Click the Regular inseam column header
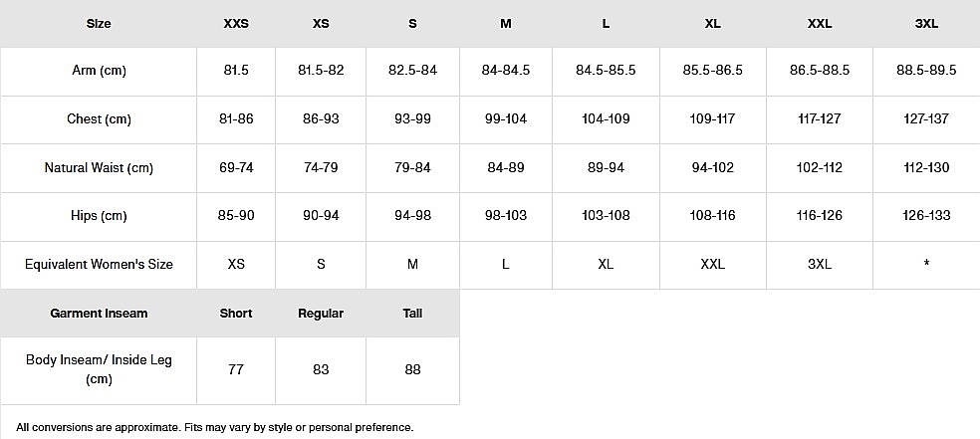This screenshot has width=980, height=439. click(x=321, y=314)
